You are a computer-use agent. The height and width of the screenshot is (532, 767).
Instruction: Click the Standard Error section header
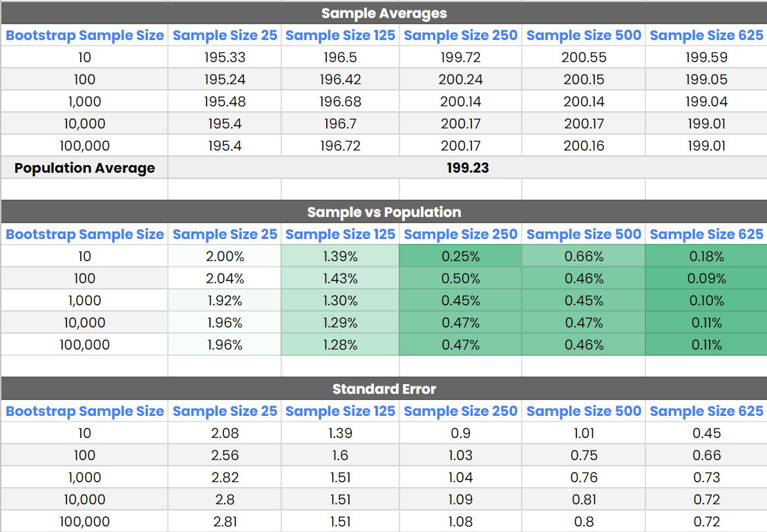[x=383, y=389]
